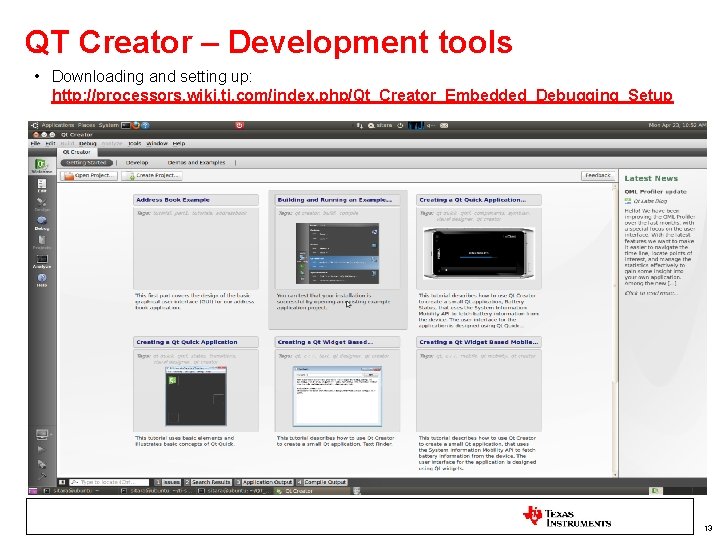720x540 pixels.
Task: Click the Open Project button
Action: 89,175
